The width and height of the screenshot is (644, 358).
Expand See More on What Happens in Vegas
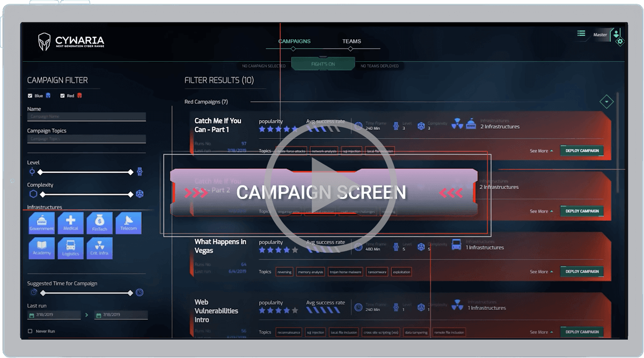coord(541,272)
